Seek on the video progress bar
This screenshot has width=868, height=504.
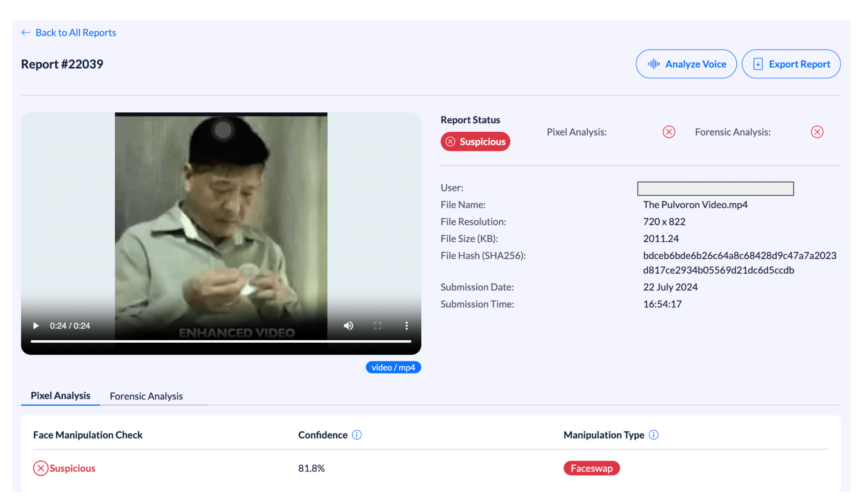[221, 341]
